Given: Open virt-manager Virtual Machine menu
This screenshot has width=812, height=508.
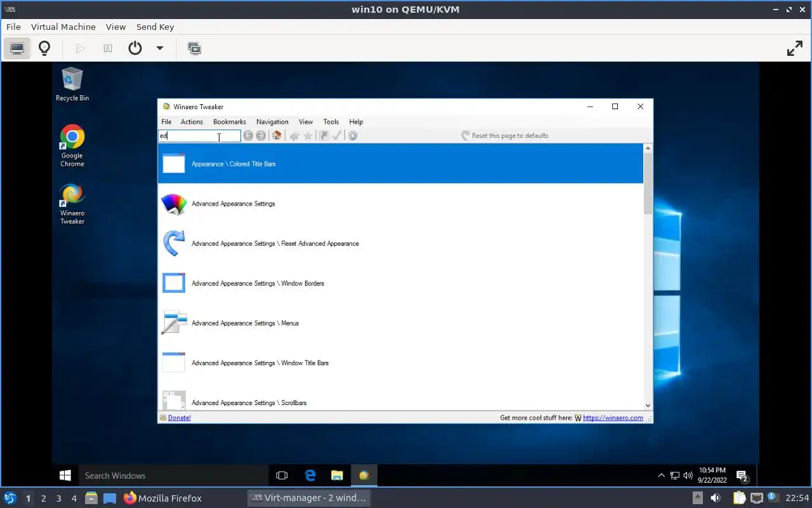Looking at the screenshot, I should tap(63, 27).
